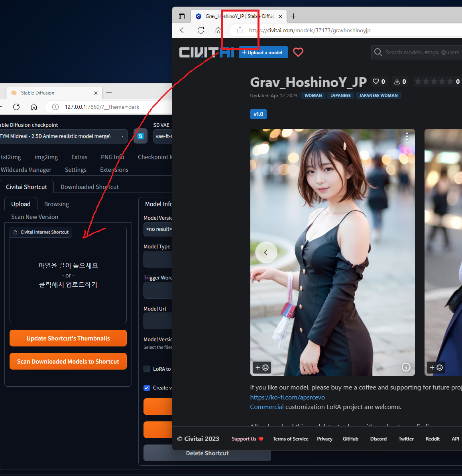462x476 pixels.
Task: Click the first model preview image
Action: coord(332,252)
